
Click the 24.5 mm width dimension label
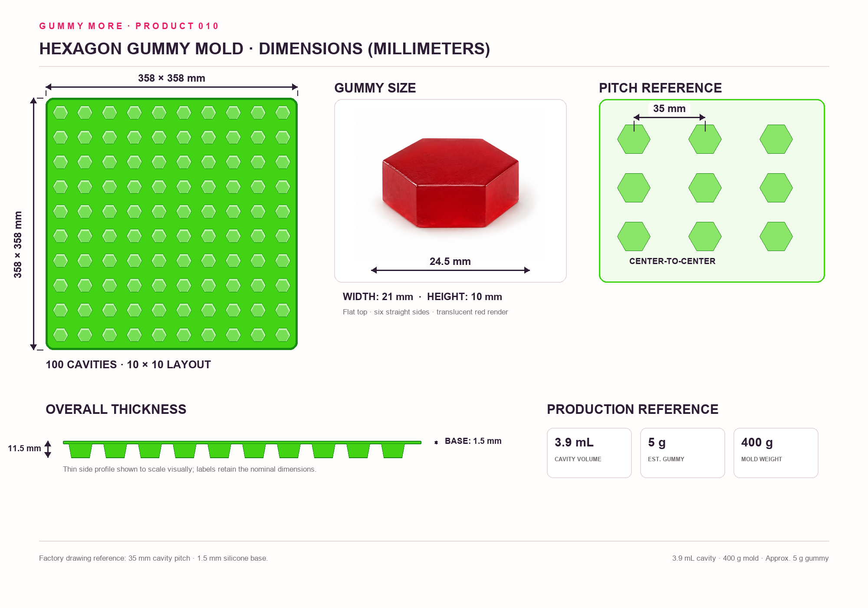pyautogui.click(x=450, y=261)
